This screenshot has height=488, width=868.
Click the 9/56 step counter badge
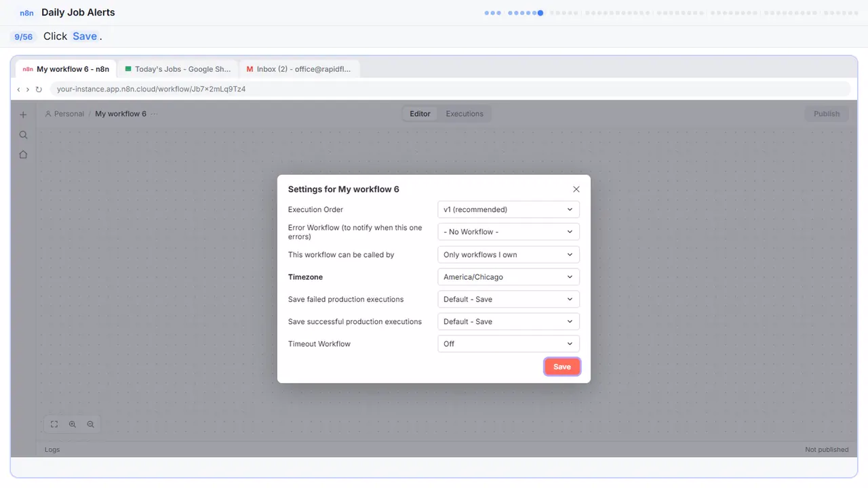(24, 37)
